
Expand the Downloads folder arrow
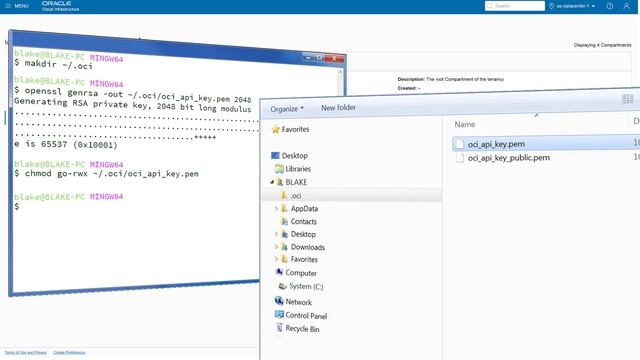point(276,247)
